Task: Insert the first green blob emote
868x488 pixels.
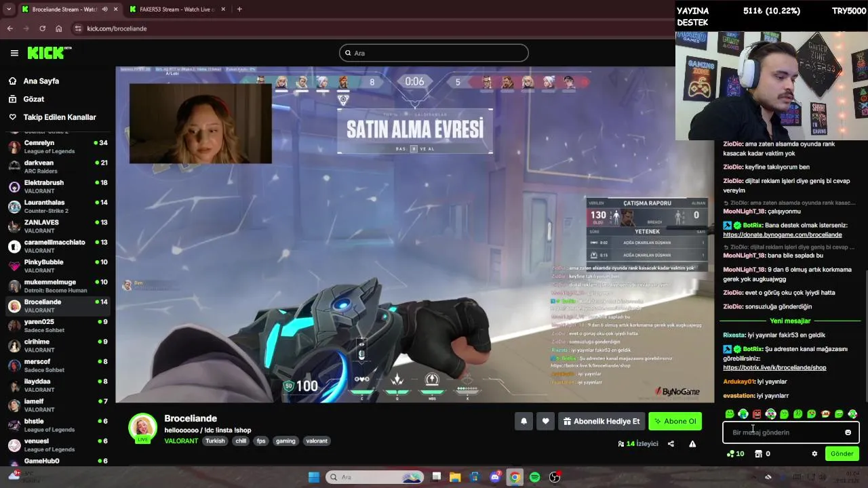Action: click(x=730, y=414)
